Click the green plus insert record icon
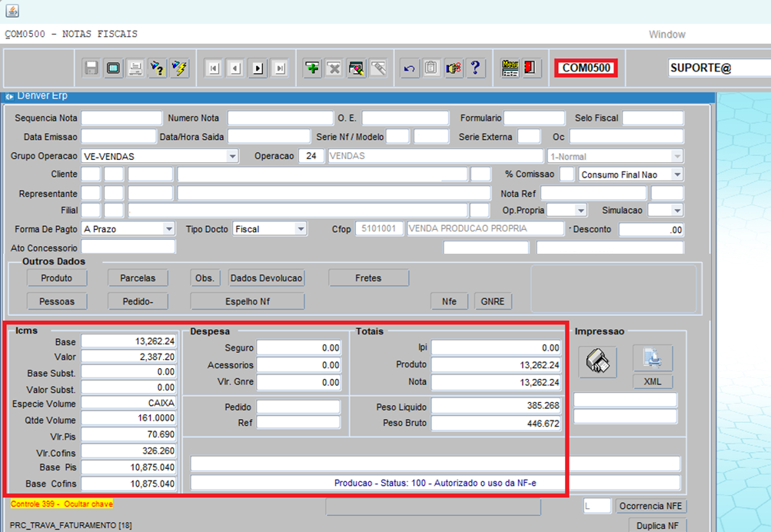Screen dimensions: 771x532 pos(313,68)
